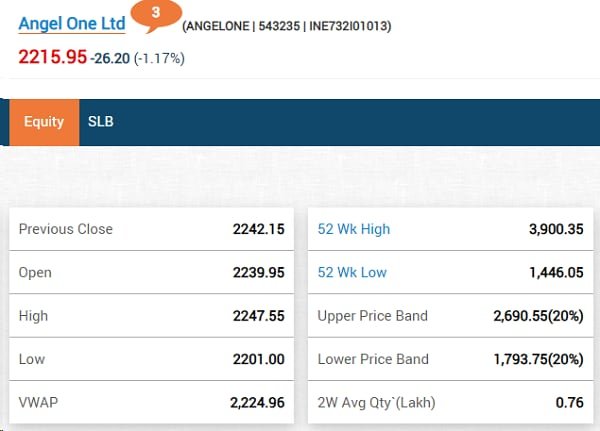Click the High value 2247.55
The image size is (600, 431).
click(259, 316)
